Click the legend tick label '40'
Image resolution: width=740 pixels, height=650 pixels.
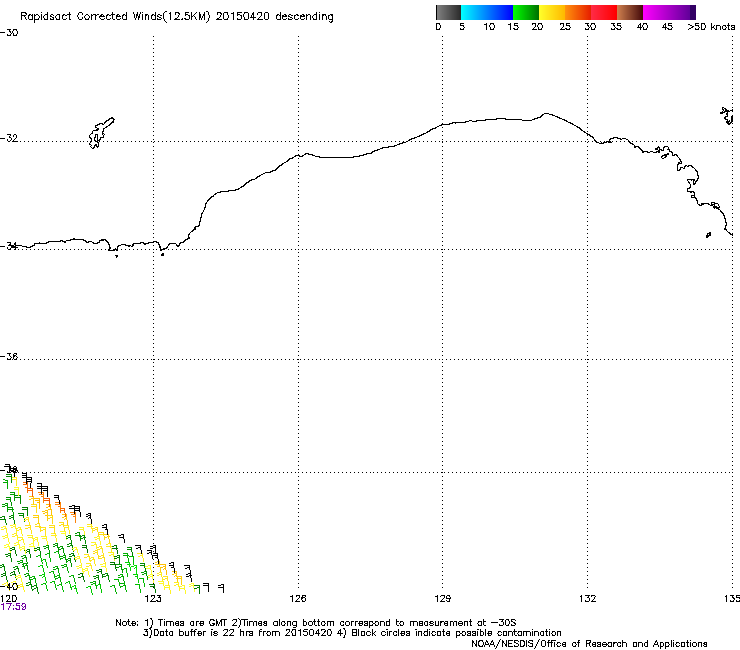[642, 27]
